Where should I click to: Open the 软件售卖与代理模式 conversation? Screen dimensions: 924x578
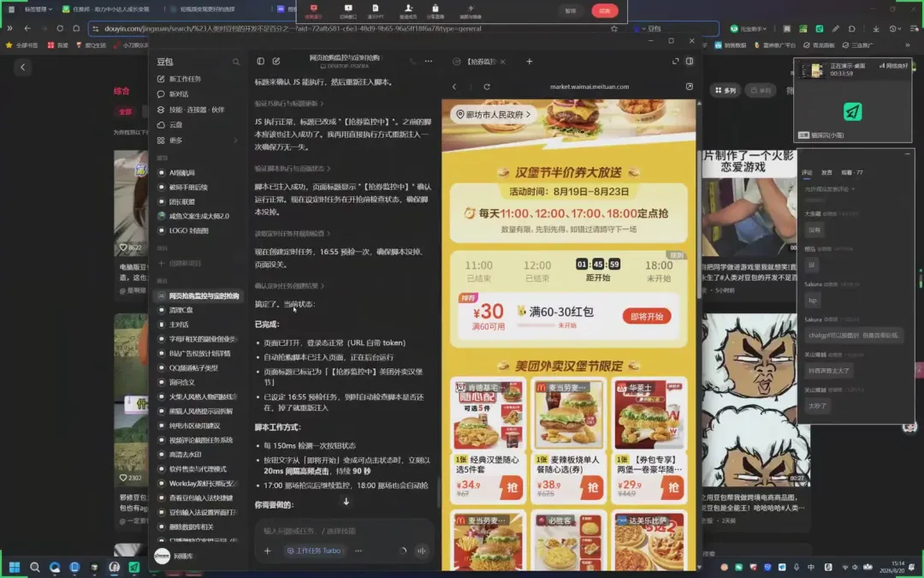[x=198, y=469]
